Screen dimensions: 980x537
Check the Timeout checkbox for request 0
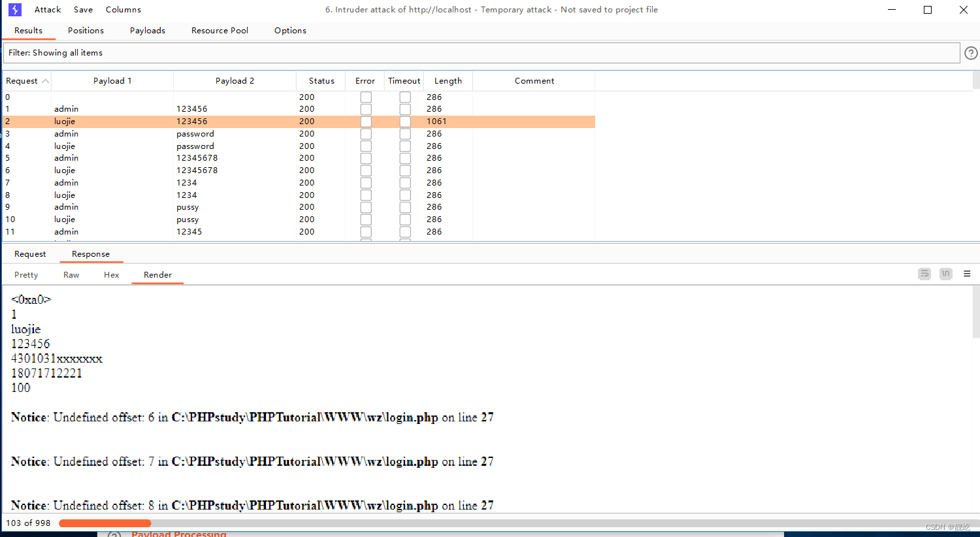pos(405,96)
